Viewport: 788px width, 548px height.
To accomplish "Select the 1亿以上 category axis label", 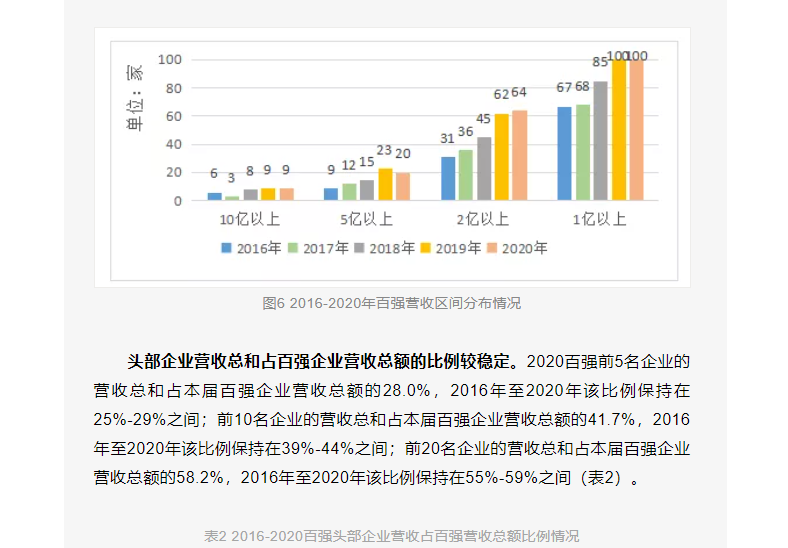I will (x=599, y=219).
